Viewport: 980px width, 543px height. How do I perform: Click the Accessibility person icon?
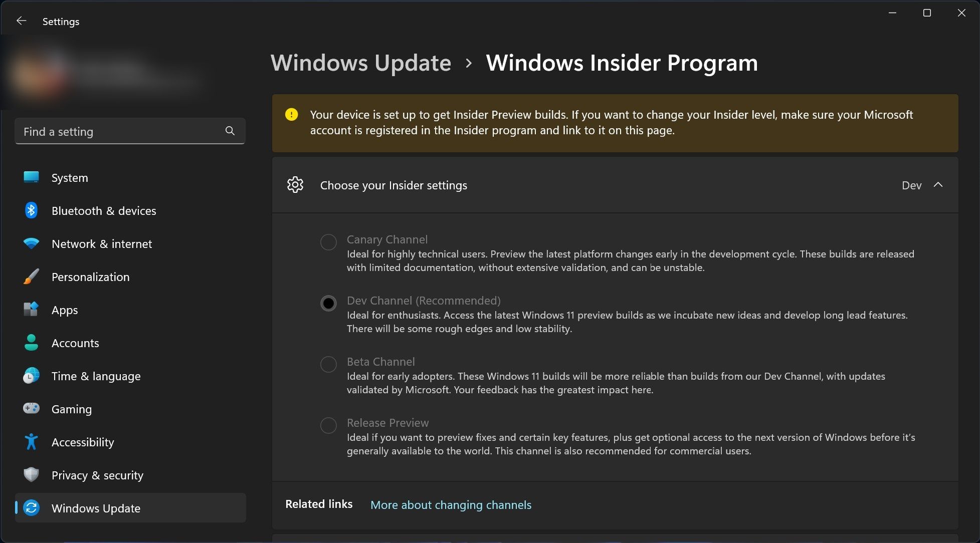[x=31, y=442]
